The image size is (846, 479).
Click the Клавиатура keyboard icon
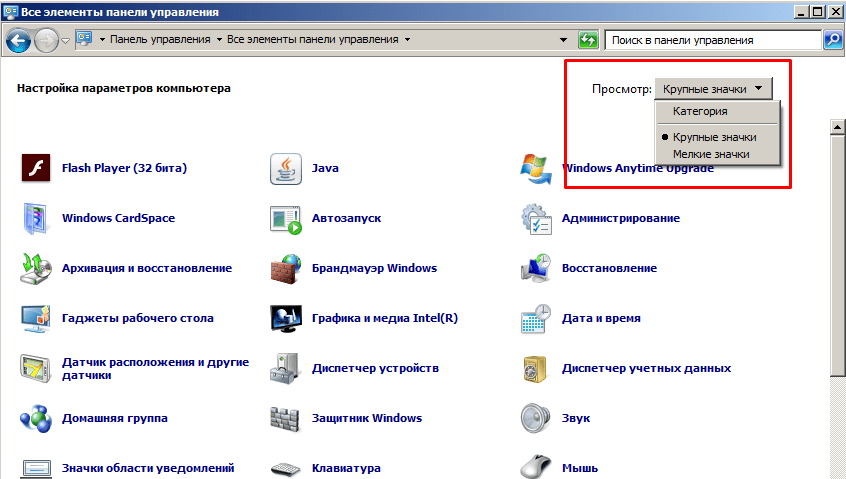[x=285, y=469]
